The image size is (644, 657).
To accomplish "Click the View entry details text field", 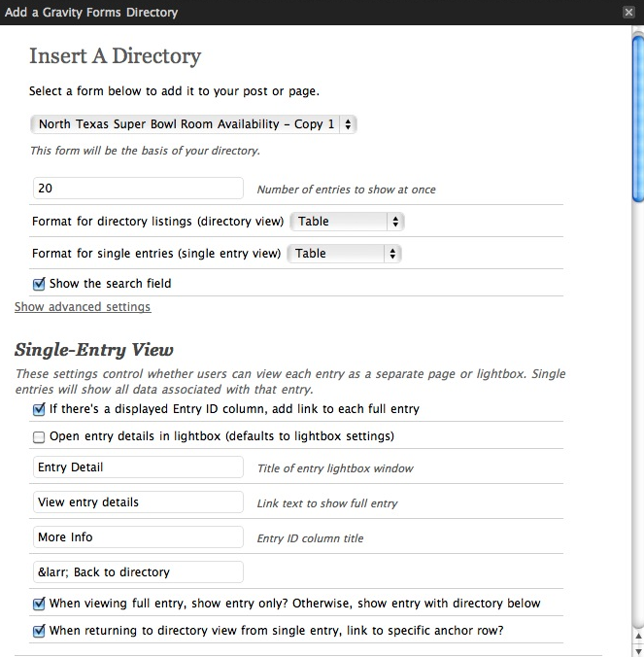I will [138, 502].
